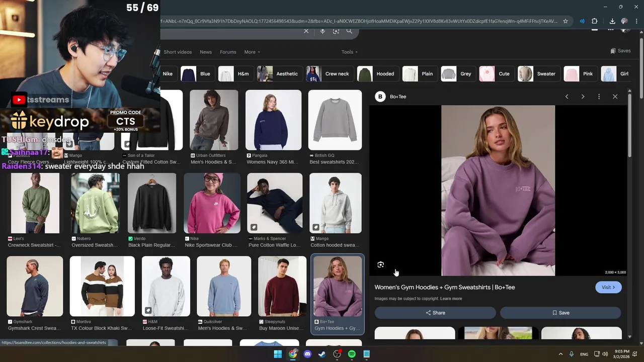Open the Gymshark Crest sweatshirt thumbnail
Screen dimensions: 644x362
35,286
